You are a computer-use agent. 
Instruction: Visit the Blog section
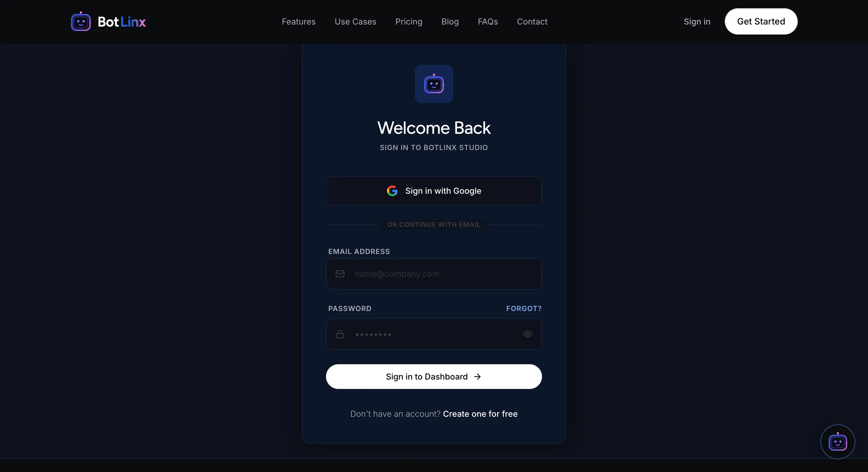(450, 22)
